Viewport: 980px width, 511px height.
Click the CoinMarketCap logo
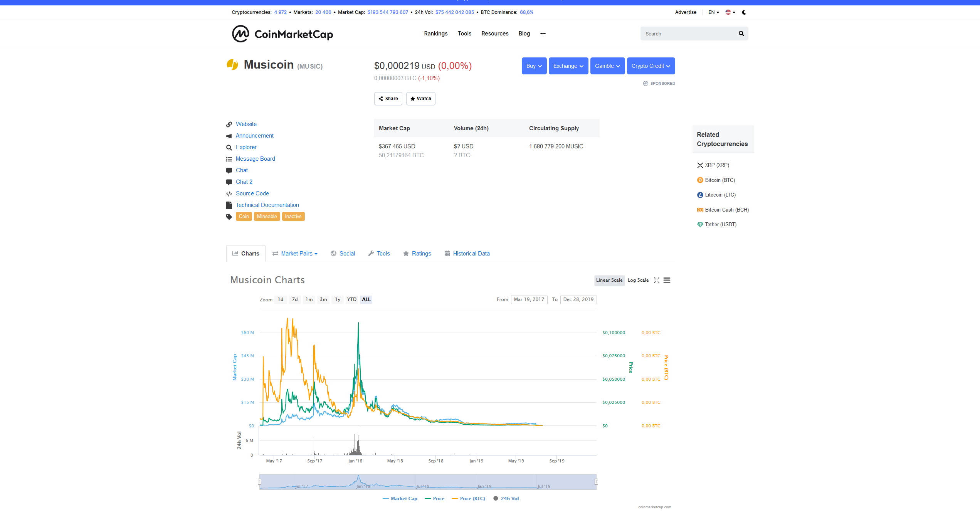(282, 34)
